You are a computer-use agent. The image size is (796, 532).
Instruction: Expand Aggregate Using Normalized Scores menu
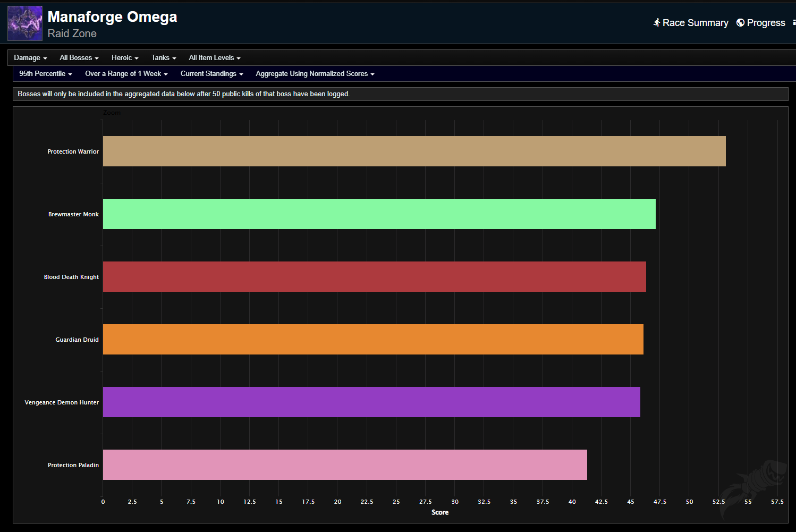tap(315, 74)
